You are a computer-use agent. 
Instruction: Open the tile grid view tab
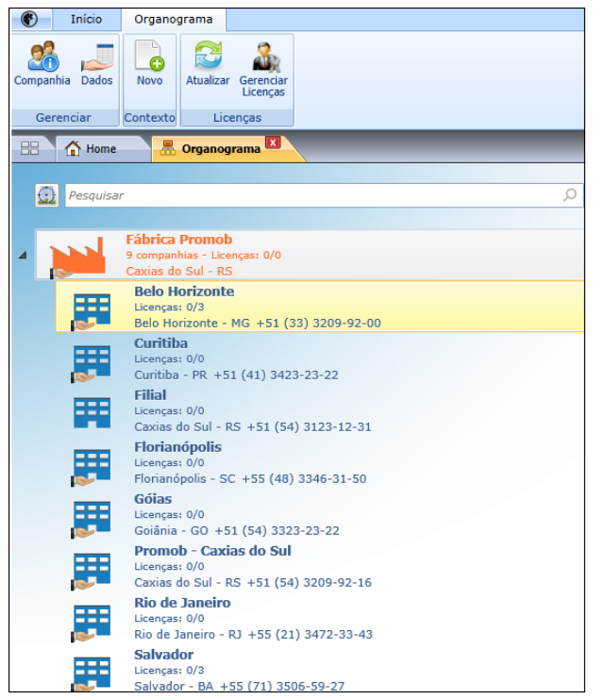click(30, 148)
